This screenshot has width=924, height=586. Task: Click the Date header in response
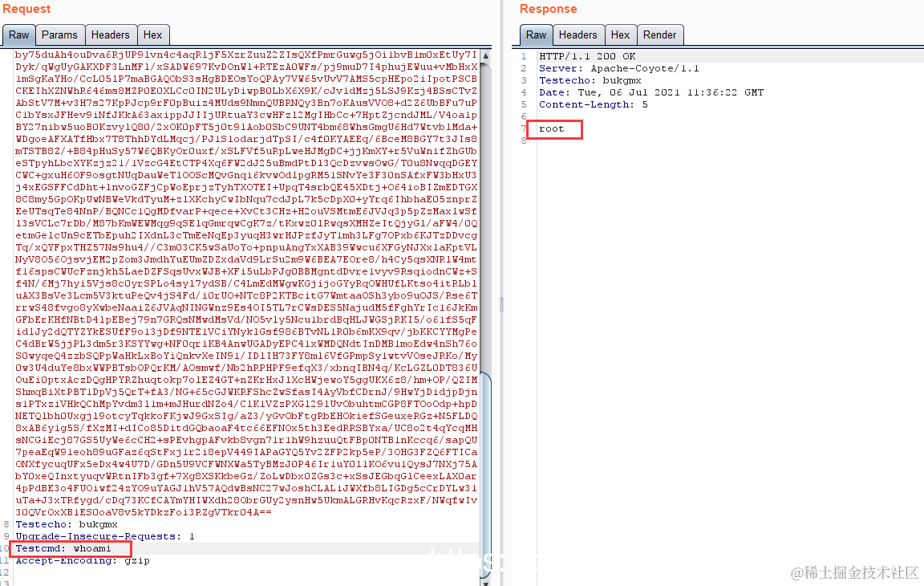pos(651,92)
